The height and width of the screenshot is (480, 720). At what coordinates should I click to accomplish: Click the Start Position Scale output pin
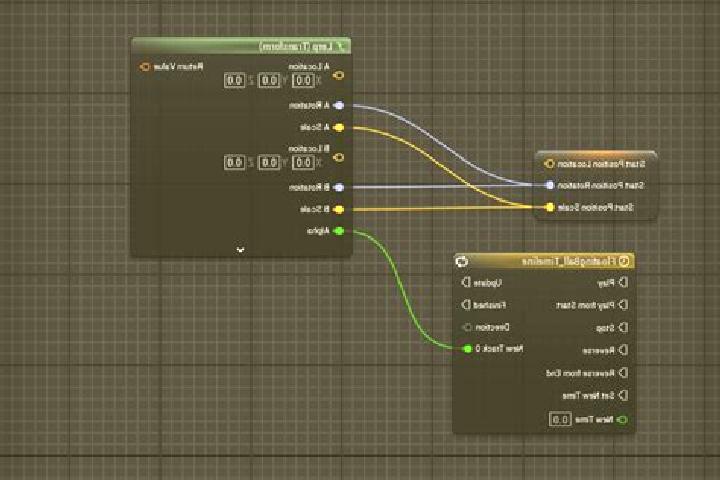(549, 207)
